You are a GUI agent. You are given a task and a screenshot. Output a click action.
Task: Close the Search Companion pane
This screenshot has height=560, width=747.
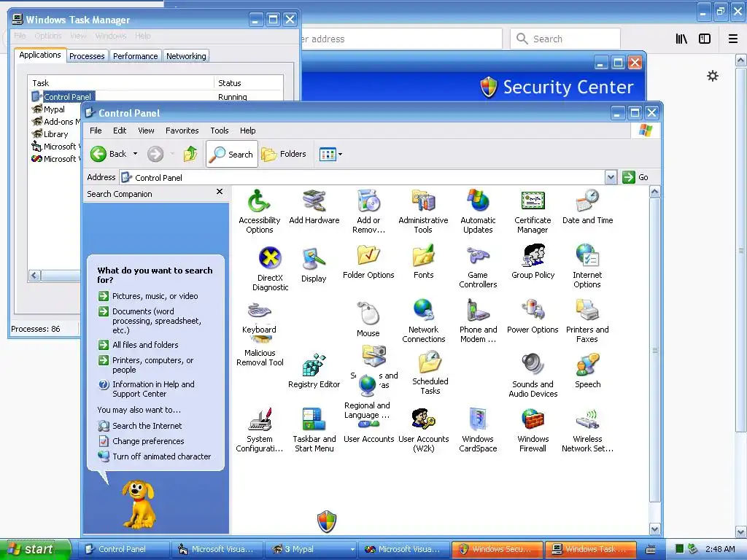tap(219, 192)
